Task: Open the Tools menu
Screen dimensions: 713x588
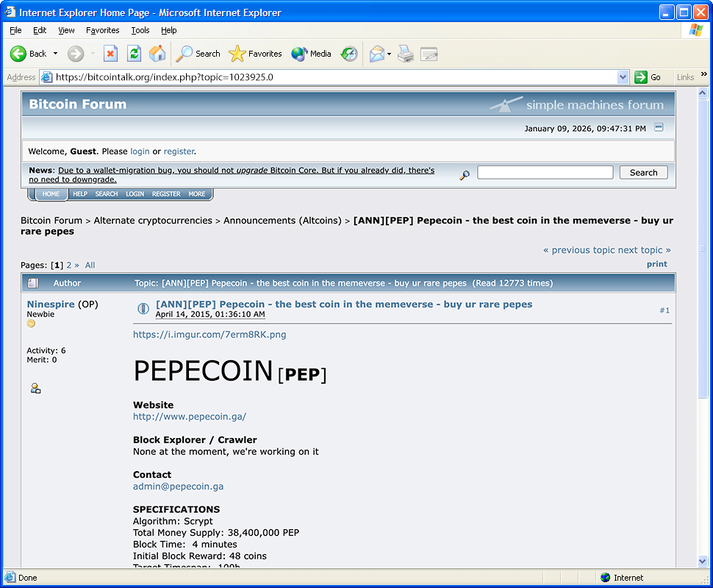Action: click(x=140, y=30)
